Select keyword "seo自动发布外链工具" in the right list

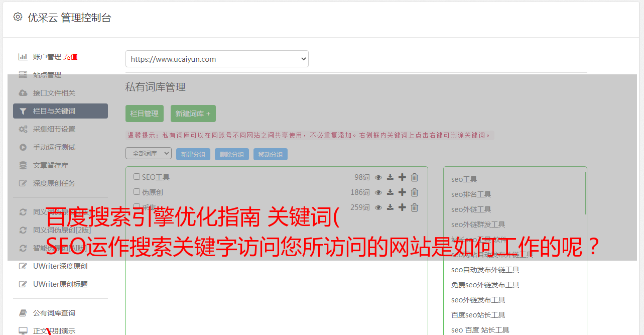tap(485, 270)
